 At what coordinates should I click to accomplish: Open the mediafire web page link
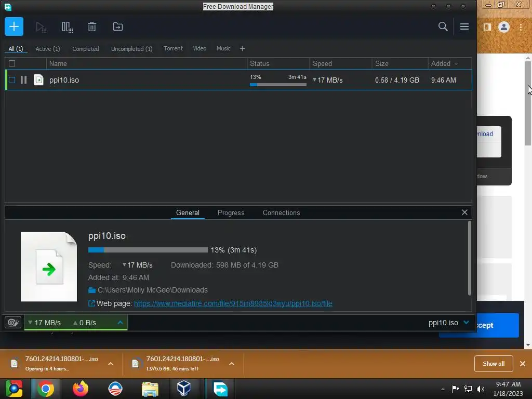click(x=233, y=303)
